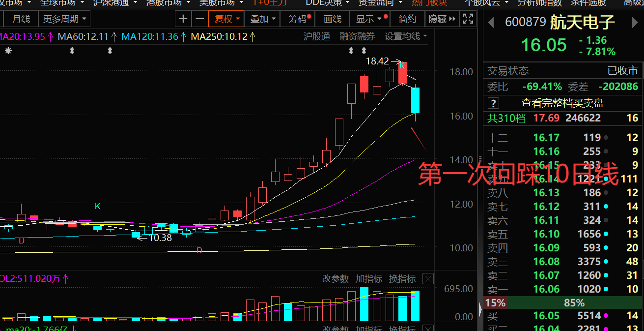The height and width of the screenshot is (331, 644).
Task: Click the 15% buy ratio bar segment
Action: click(x=495, y=303)
